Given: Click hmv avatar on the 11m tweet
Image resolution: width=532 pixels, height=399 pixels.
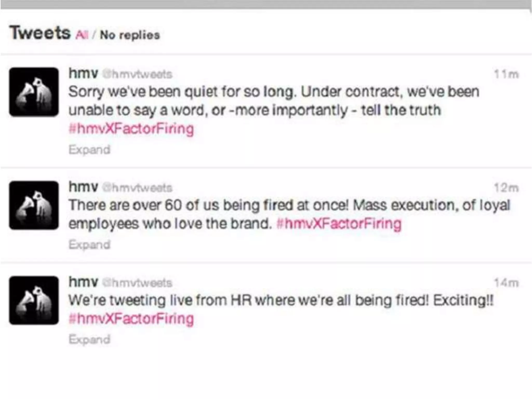Looking at the screenshot, I should pos(34,92).
